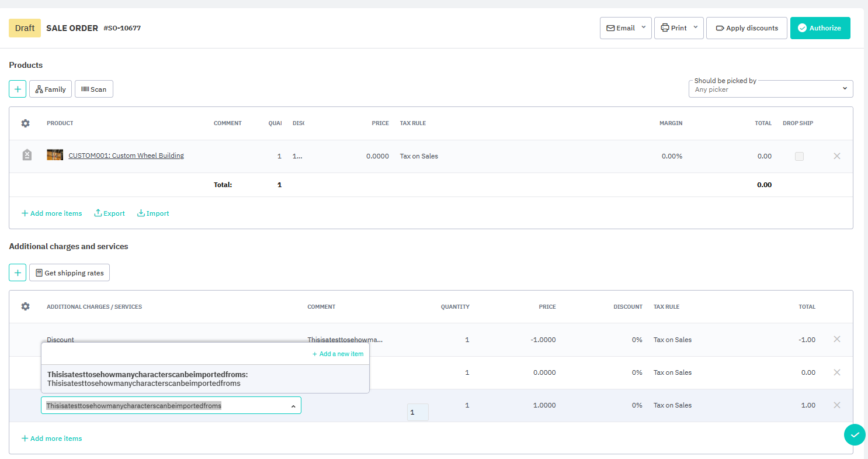Click the green checkmark confirm circle
The image size is (868, 459).
(x=855, y=434)
